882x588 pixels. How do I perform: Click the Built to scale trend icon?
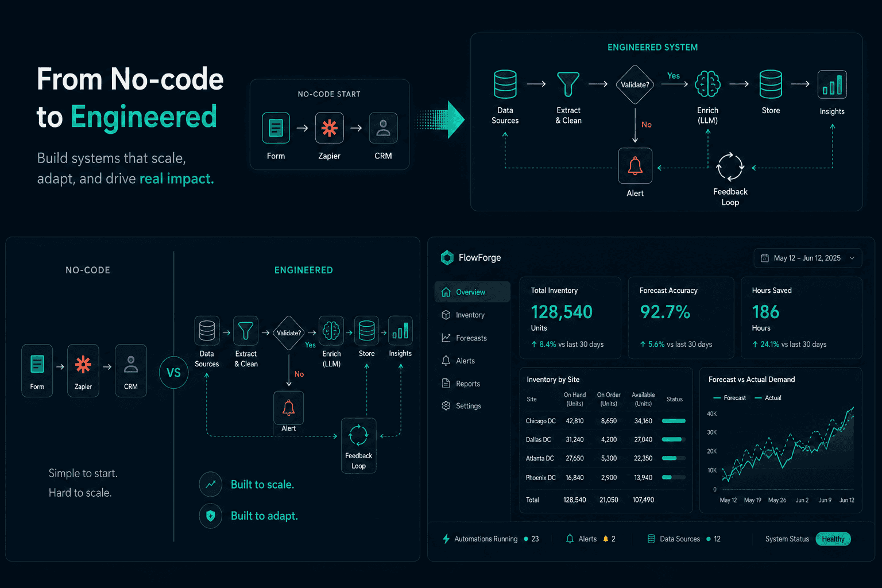(x=211, y=484)
